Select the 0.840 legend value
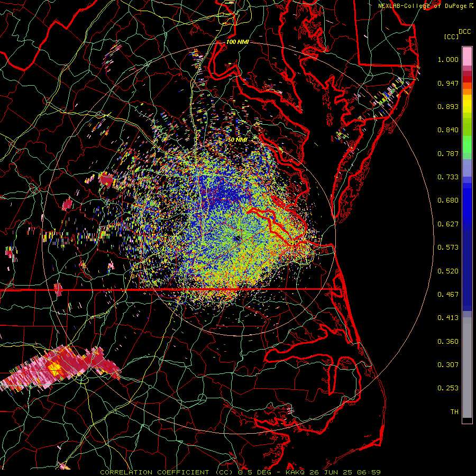 click(448, 130)
